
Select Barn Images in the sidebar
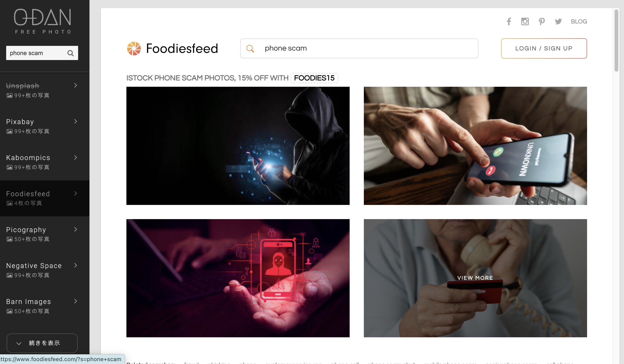tap(45, 306)
